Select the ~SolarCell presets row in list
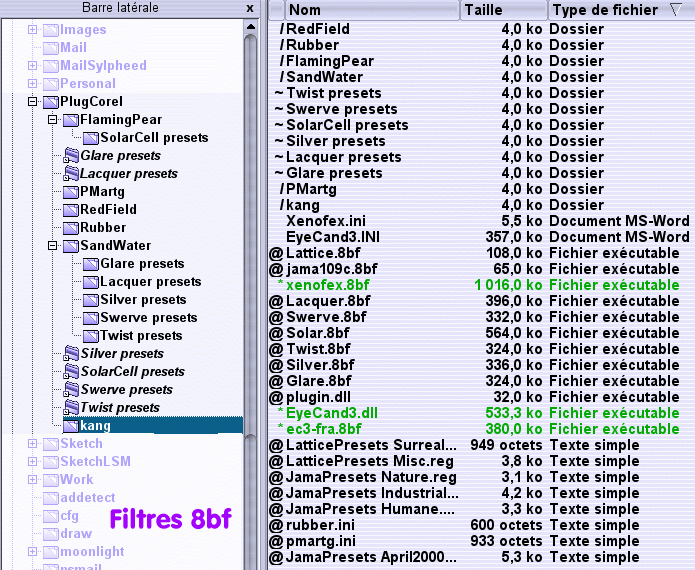 pyautogui.click(x=481, y=125)
